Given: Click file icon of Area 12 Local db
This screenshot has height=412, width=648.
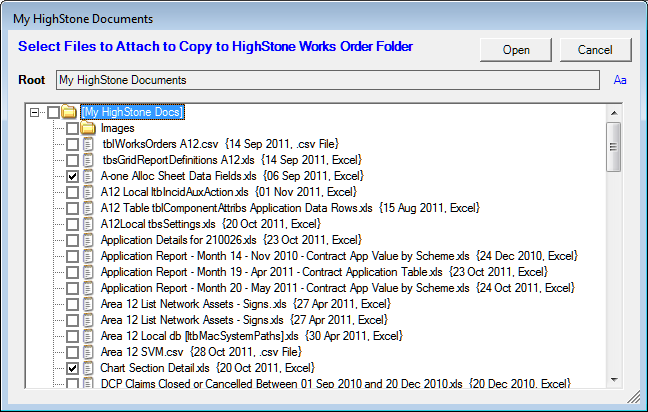Looking at the screenshot, I should pos(88,336).
